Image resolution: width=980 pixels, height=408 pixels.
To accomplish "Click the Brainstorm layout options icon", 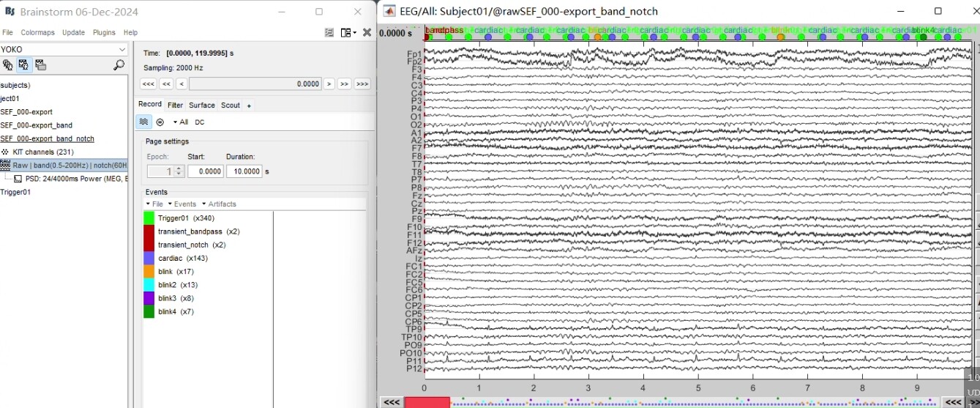I will [x=329, y=33].
